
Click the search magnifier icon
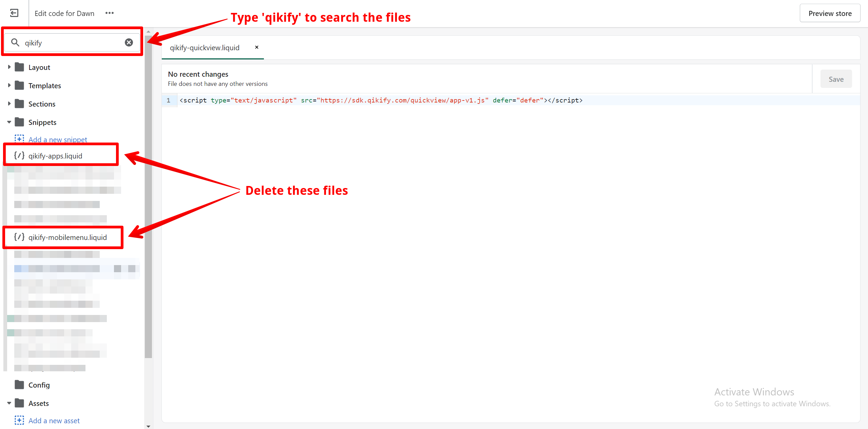point(15,42)
